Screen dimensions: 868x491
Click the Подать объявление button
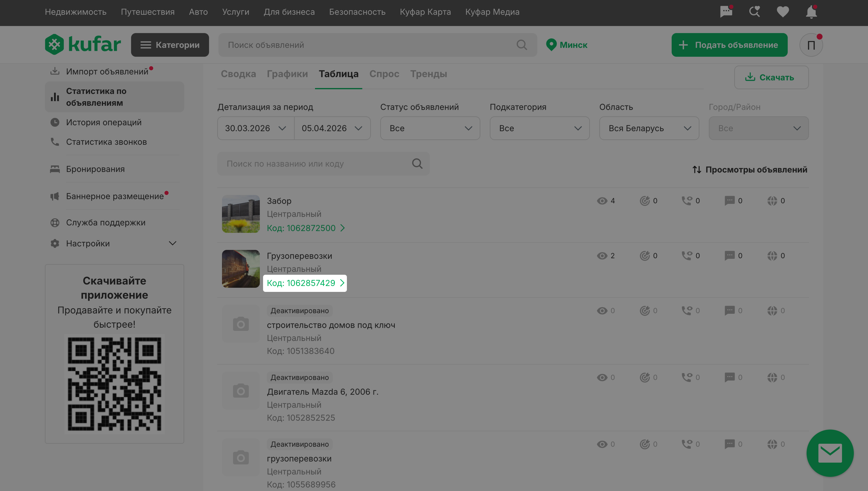(x=729, y=45)
